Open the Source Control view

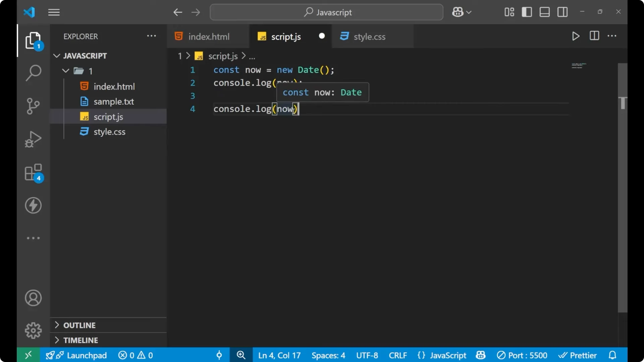click(x=33, y=106)
